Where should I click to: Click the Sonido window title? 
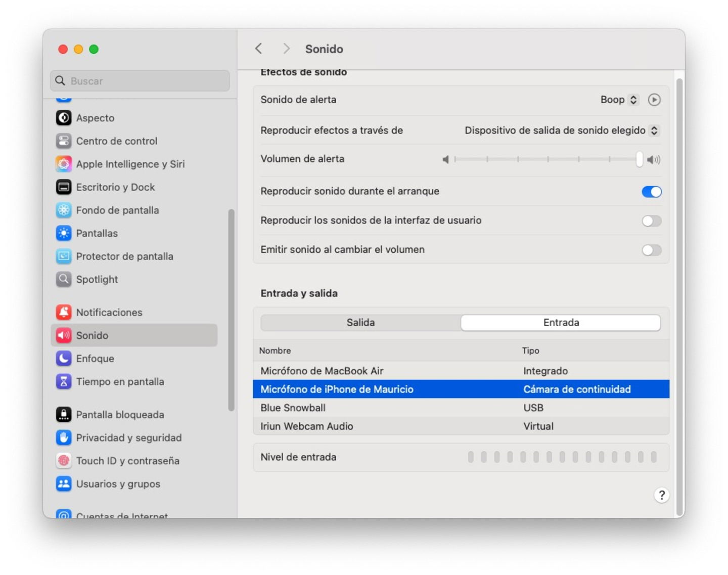click(x=324, y=49)
